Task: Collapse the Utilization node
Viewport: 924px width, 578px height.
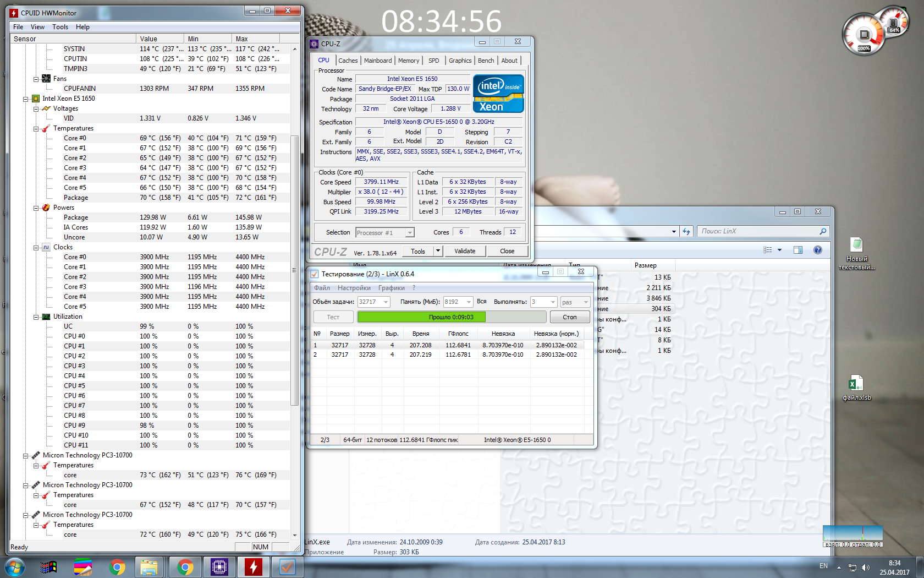Action: click(36, 317)
